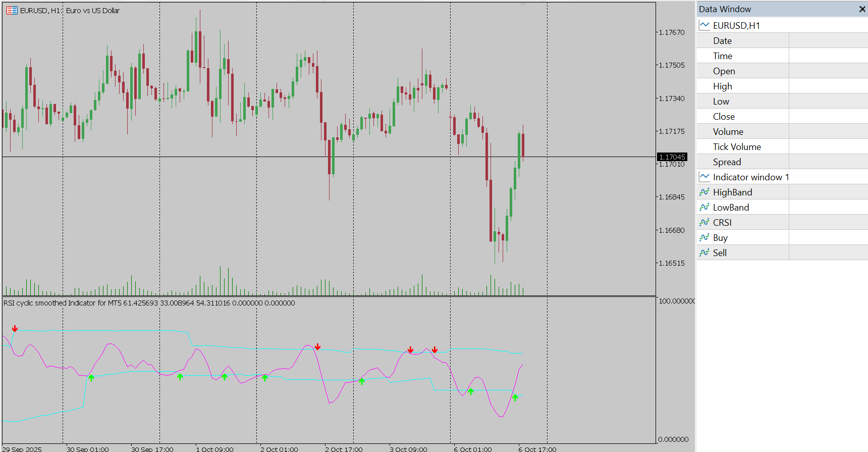Click the CRSI label

click(722, 223)
